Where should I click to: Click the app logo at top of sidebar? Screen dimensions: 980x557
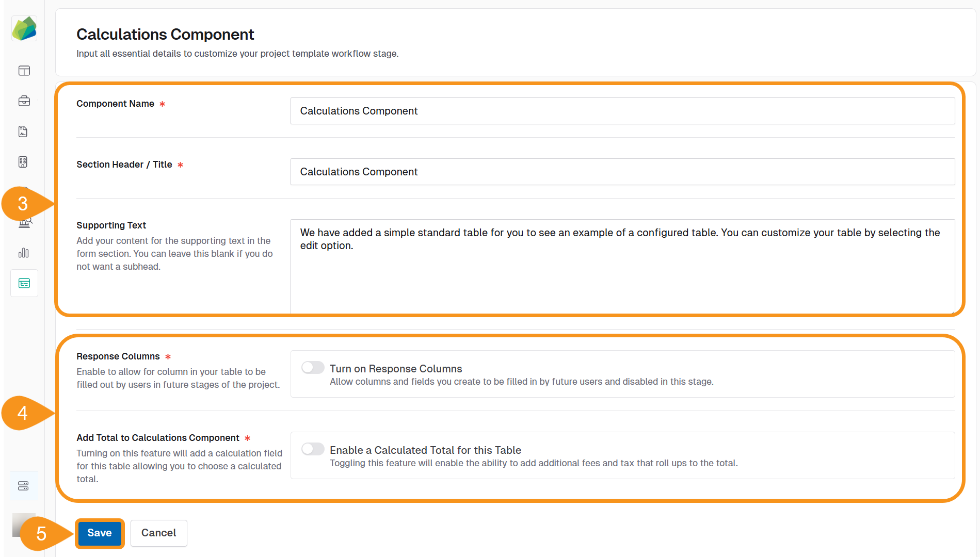[24, 28]
